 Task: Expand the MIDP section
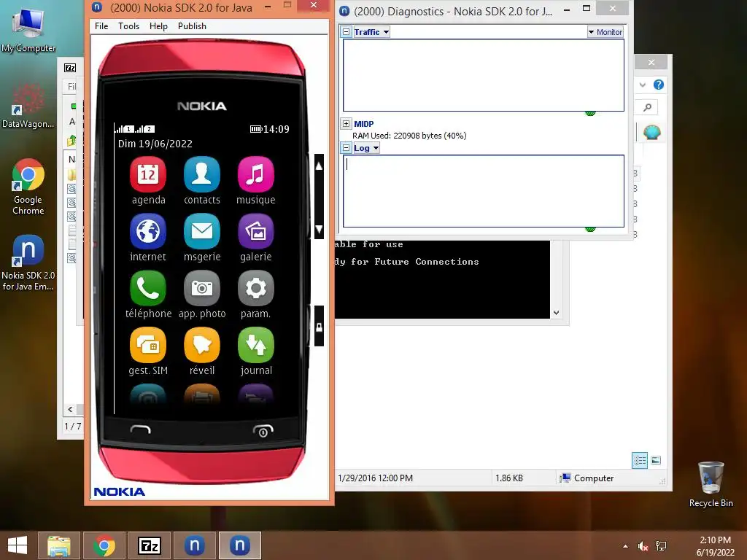pos(347,124)
